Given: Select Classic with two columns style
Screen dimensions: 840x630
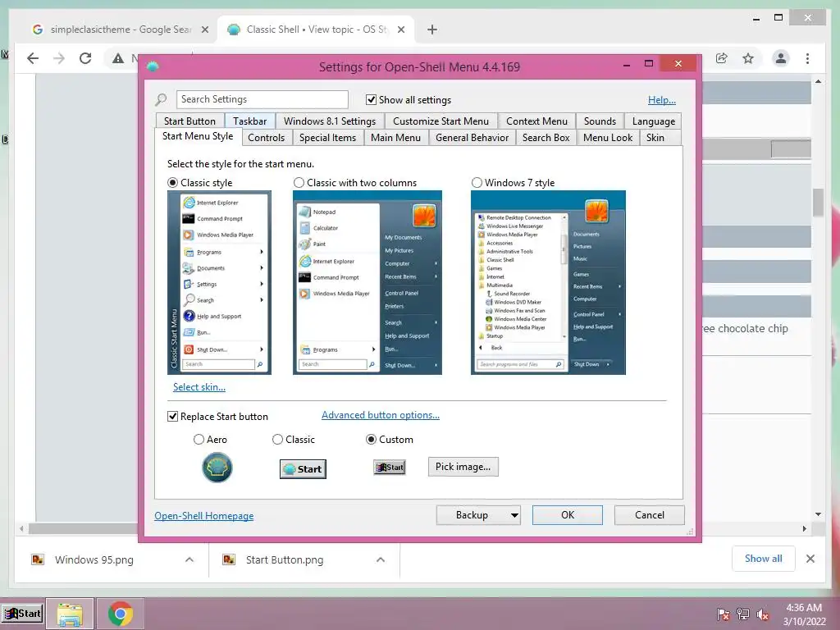Looking at the screenshot, I should [299, 183].
